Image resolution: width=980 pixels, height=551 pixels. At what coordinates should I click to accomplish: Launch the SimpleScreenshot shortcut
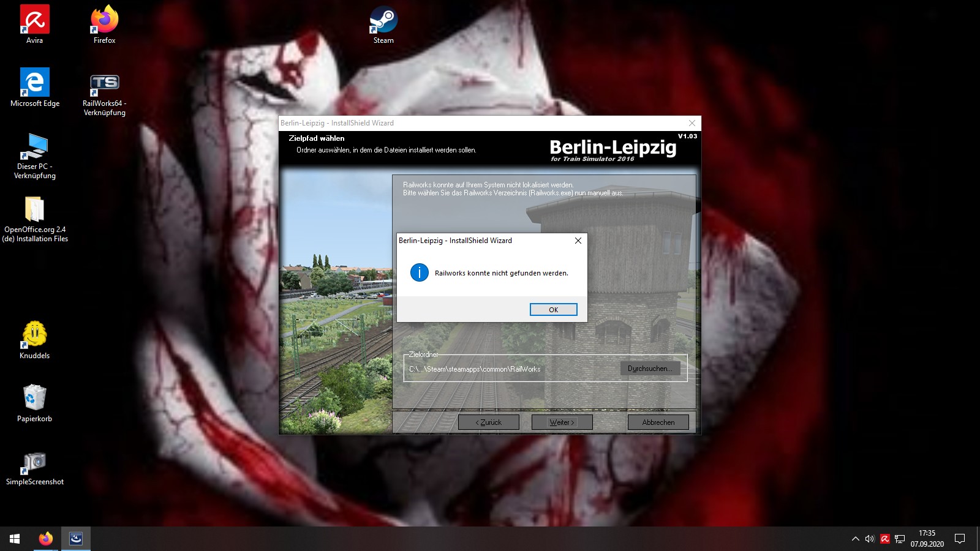pyautogui.click(x=35, y=468)
